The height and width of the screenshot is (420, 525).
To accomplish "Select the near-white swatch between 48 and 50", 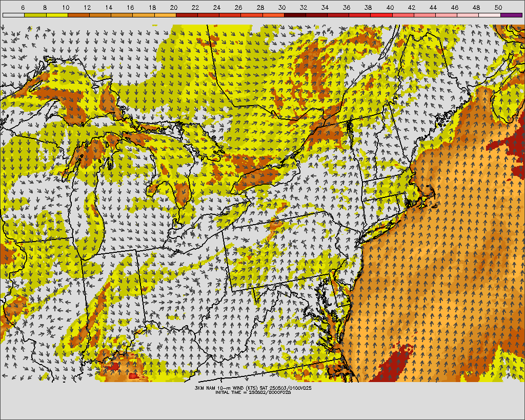I will [x=490, y=15].
